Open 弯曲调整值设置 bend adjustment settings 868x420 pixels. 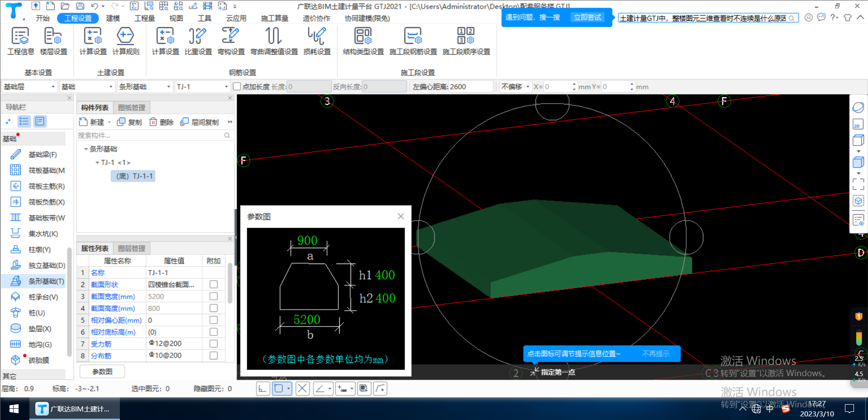coord(274,41)
